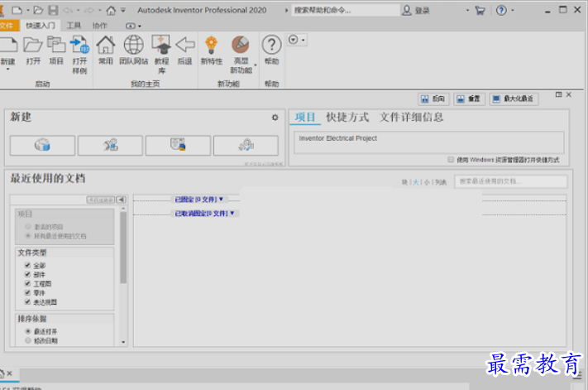Enable 使用 Windows 资源管理器打开快捷方式 checkbox
The image size is (588, 390).
pos(451,160)
